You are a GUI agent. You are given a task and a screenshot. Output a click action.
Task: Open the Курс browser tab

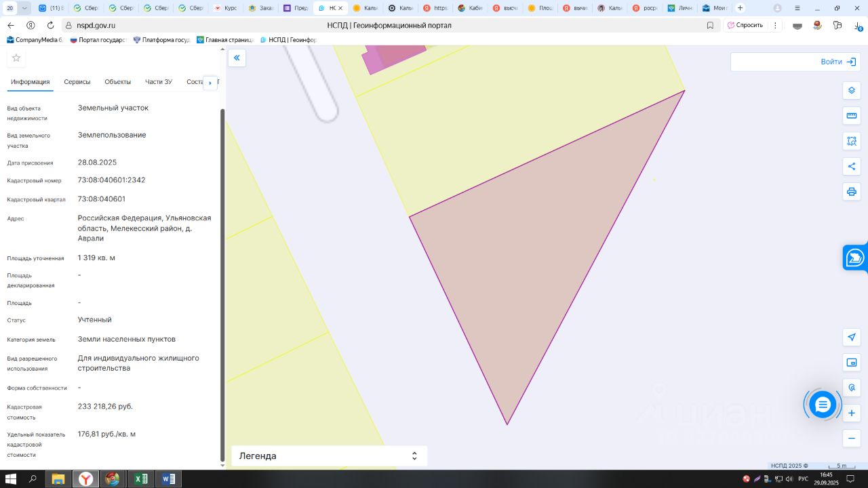pyautogui.click(x=226, y=8)
